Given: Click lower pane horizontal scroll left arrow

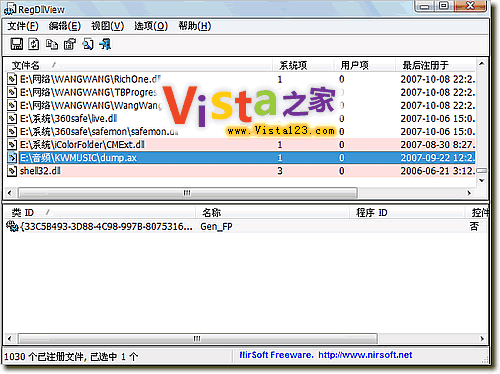Looking at the screenshot, I should (x=10, y=339).
